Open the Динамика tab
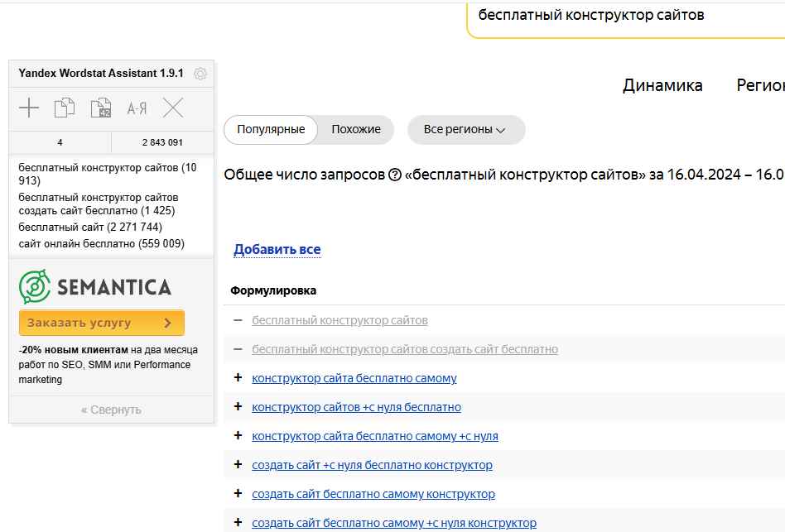 pos(662,85)
